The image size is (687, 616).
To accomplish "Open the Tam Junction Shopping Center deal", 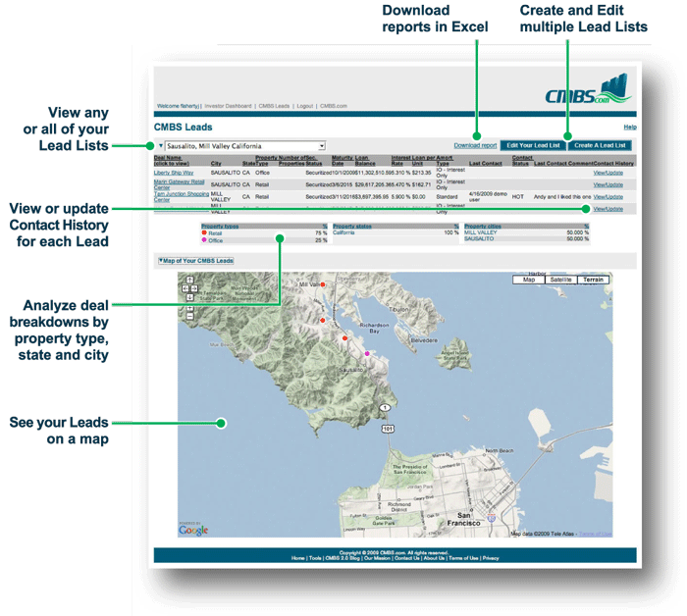I will pos(181,196).
